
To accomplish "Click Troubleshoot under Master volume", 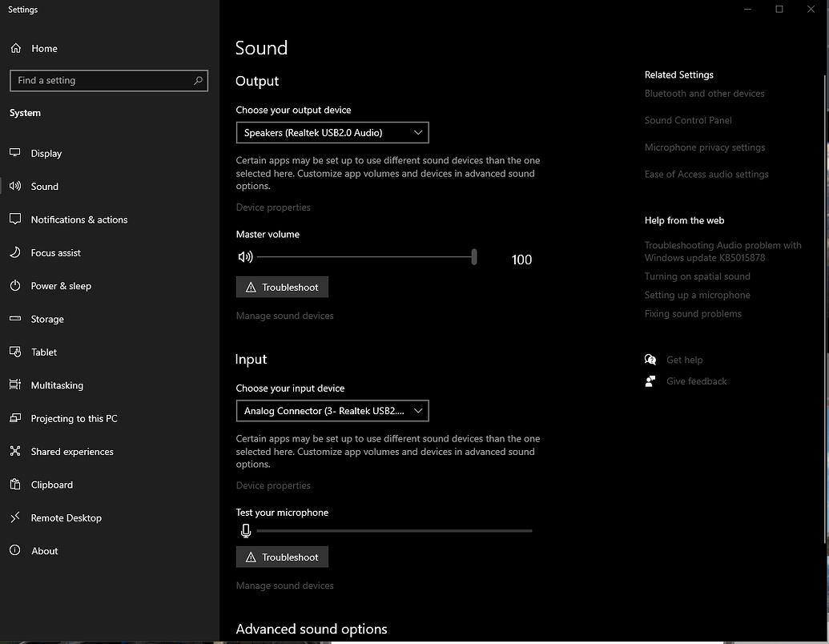I will pyautogui.click(x=282, y=287).
